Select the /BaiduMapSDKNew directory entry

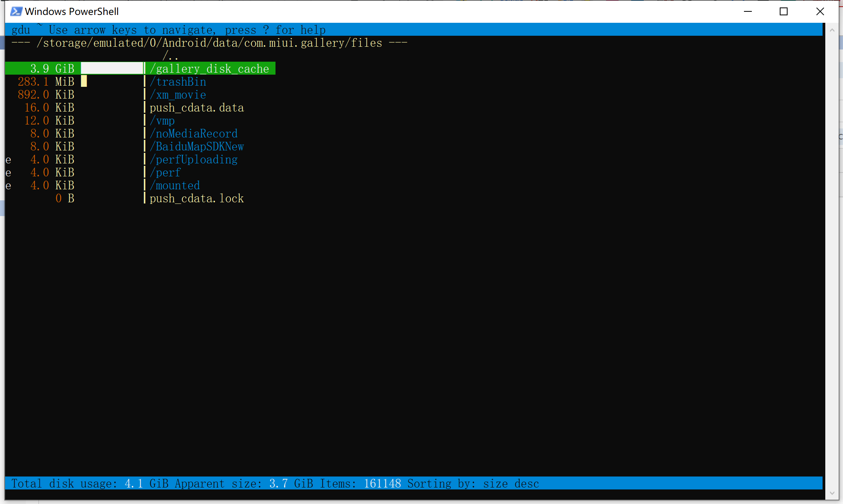[x=197, y=147]
